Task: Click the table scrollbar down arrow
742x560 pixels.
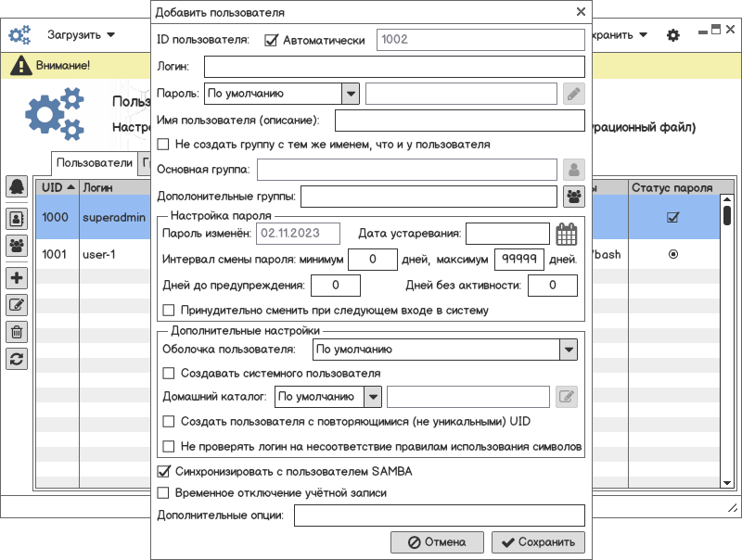Action: pyautogui.click(x=727, y=483)
